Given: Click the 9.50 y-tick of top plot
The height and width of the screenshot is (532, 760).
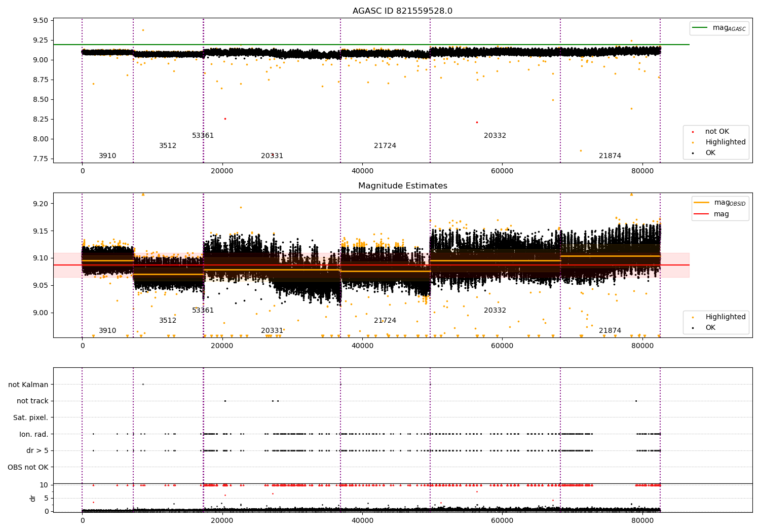Looking at the screenshot, I should click(x=41, y=21).
